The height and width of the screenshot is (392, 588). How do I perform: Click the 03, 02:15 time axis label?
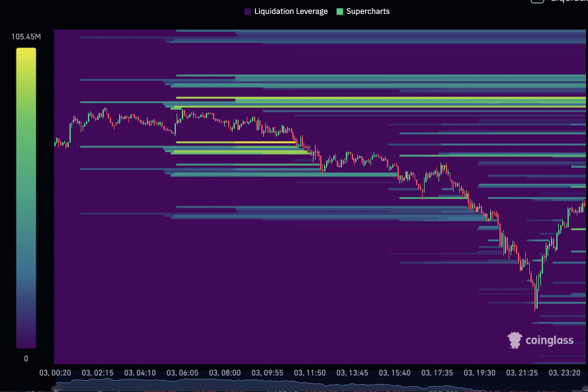coord(97,373)
